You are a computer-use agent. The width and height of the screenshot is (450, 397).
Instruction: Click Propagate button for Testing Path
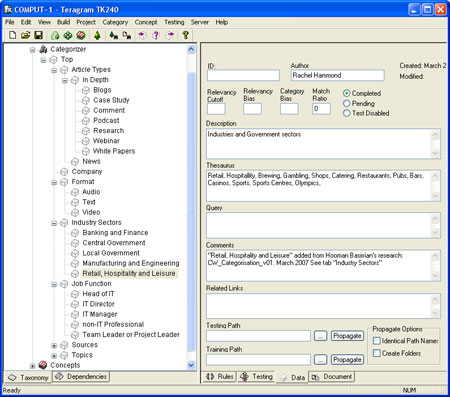click(347, 336)
